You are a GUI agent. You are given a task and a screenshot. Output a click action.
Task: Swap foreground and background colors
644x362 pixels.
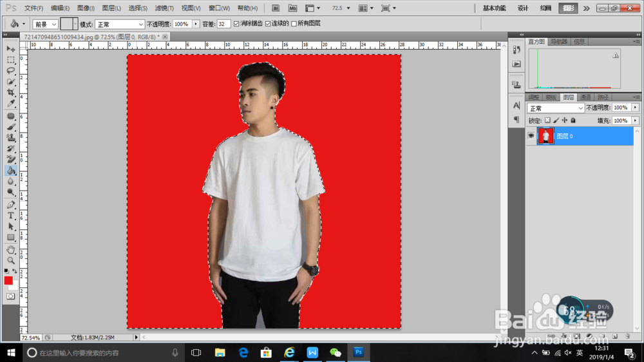click(x=15, y=271)
